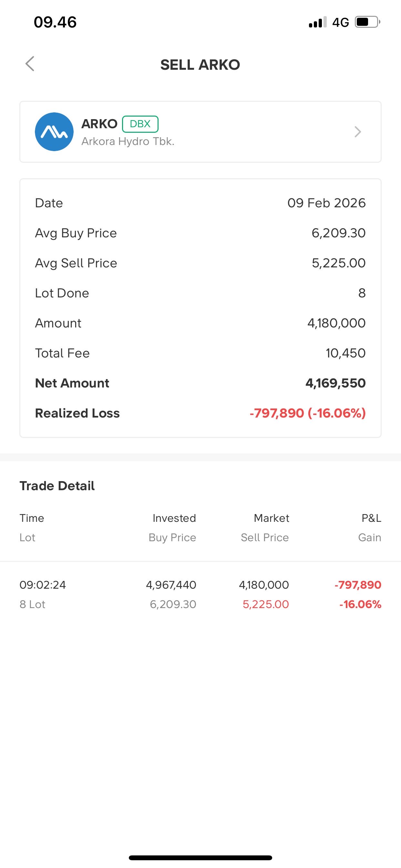Tap the Total Fee value 10,450
Image resolution: width=401 pixels, height=868 pixels.
(345, 353)
